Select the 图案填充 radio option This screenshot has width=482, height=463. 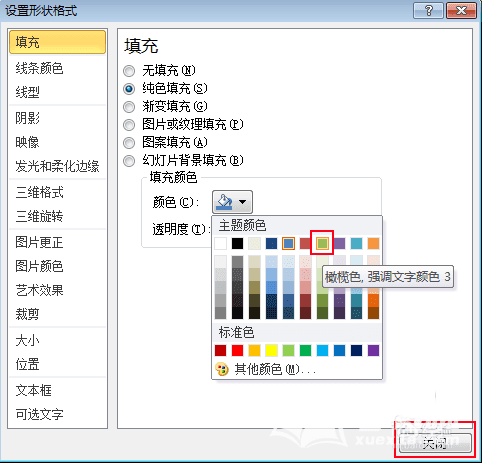point(129,143)
